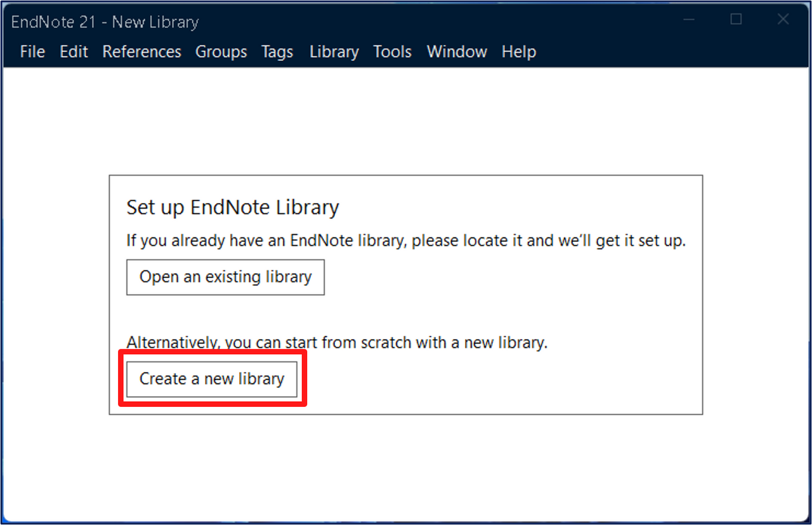Click Open an existing library button

(225, 277)
